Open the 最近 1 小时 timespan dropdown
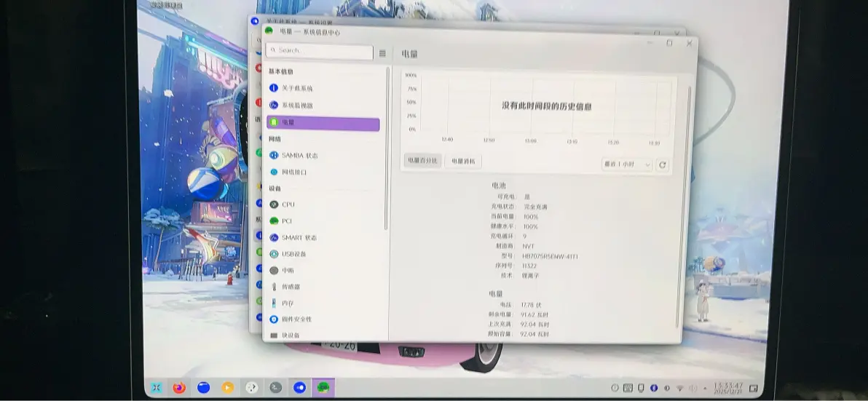Viewport: 868px width, 401px height. (x=627, y=164)
